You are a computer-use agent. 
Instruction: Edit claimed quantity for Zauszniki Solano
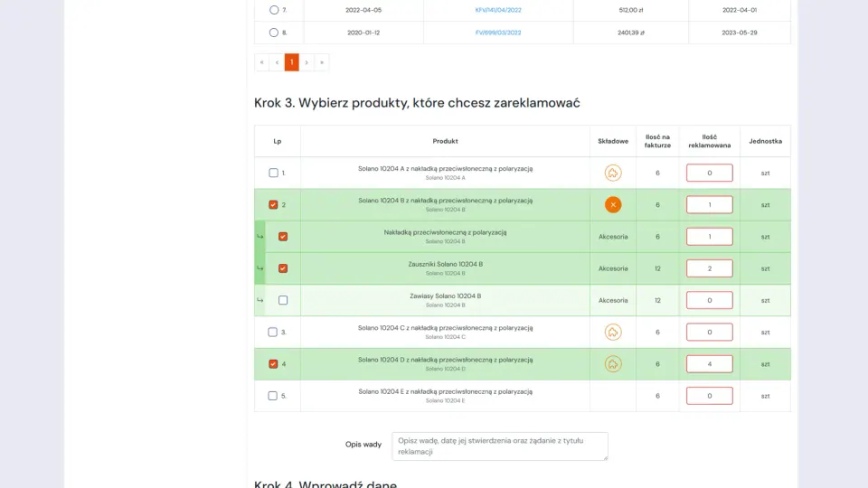pyautogui.click(x=710, y=268)
